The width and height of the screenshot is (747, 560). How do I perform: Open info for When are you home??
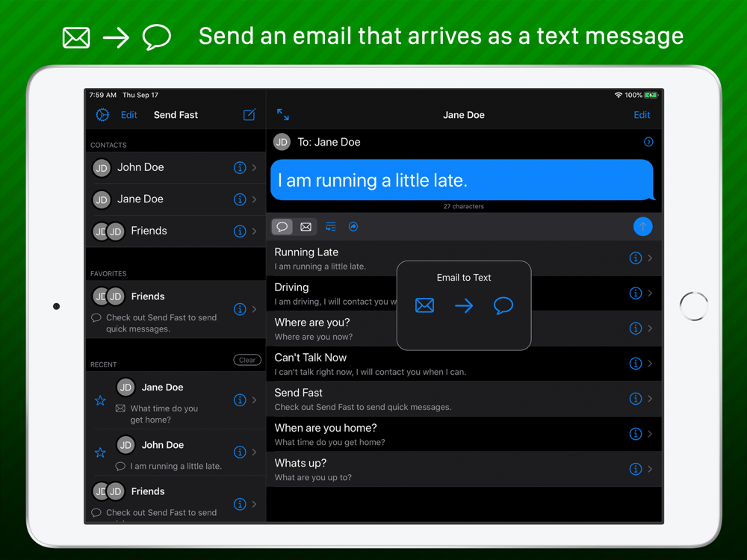[636, 434]
